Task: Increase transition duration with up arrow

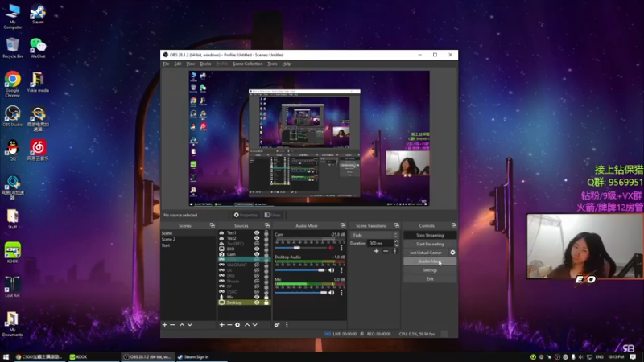Action: click(x=396, y=241)
